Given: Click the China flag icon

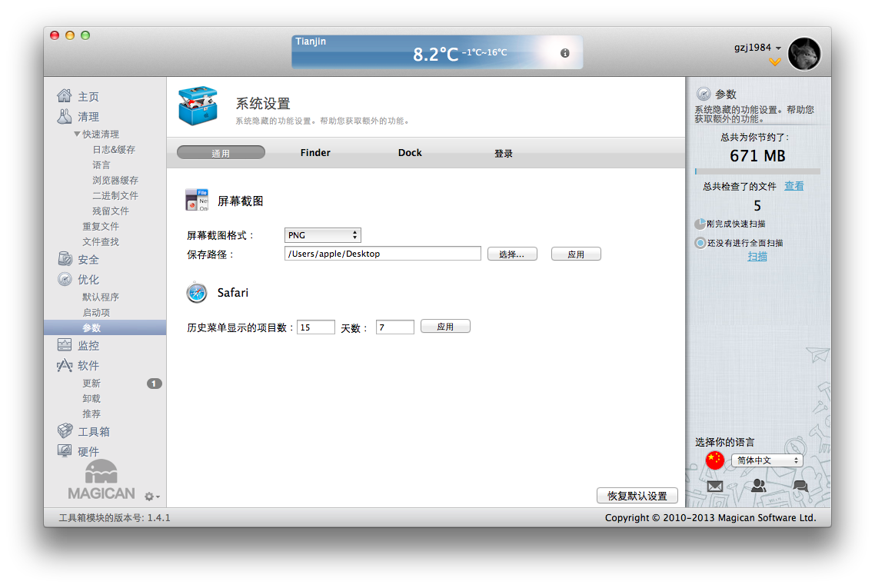Looking at the screenshot, I should point(715,460).
